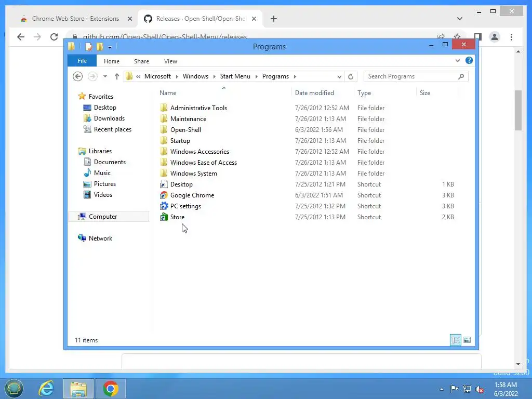Select Downloads in Favorites pane
This screenshot has width=532, height=399.
click(104, 118)
